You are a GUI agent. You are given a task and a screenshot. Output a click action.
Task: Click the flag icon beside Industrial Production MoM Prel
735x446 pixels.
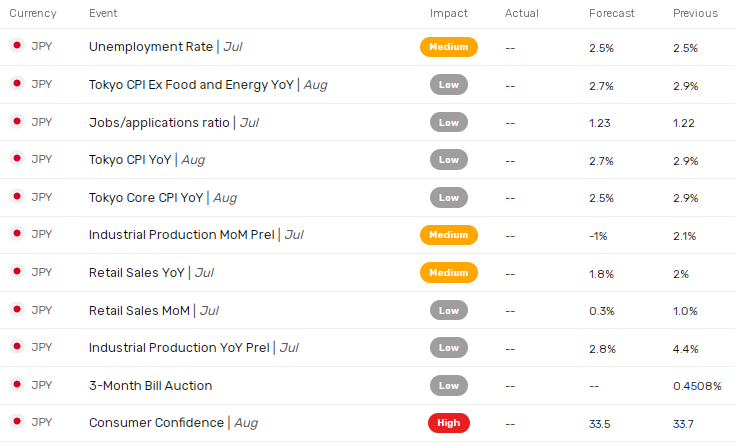click(x=16, y=234)
